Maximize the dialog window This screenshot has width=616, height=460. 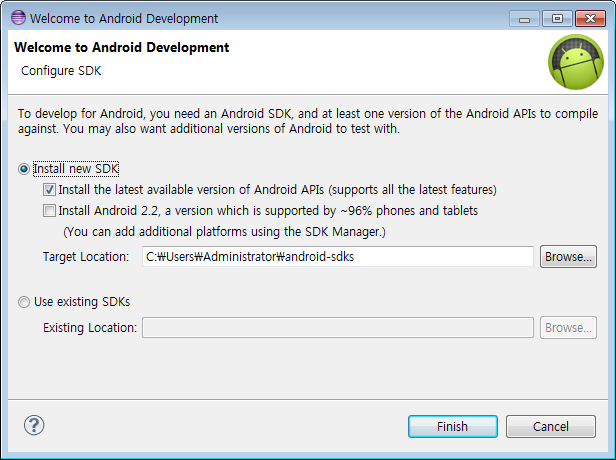[x=557, y=18]
